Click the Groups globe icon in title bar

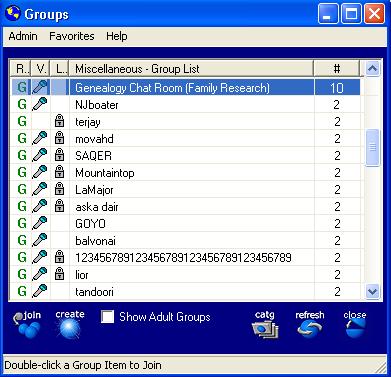coord(13,13)
